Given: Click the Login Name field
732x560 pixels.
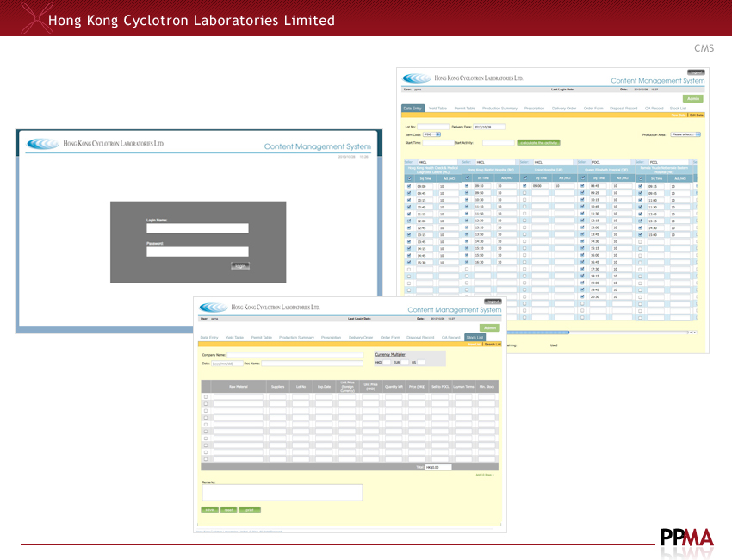Looking at the screenshot, I should pos(197,228).
